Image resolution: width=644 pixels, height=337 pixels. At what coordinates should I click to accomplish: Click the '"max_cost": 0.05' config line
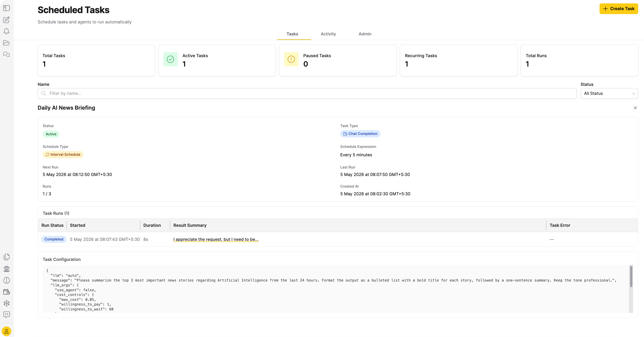pos(77,300)
